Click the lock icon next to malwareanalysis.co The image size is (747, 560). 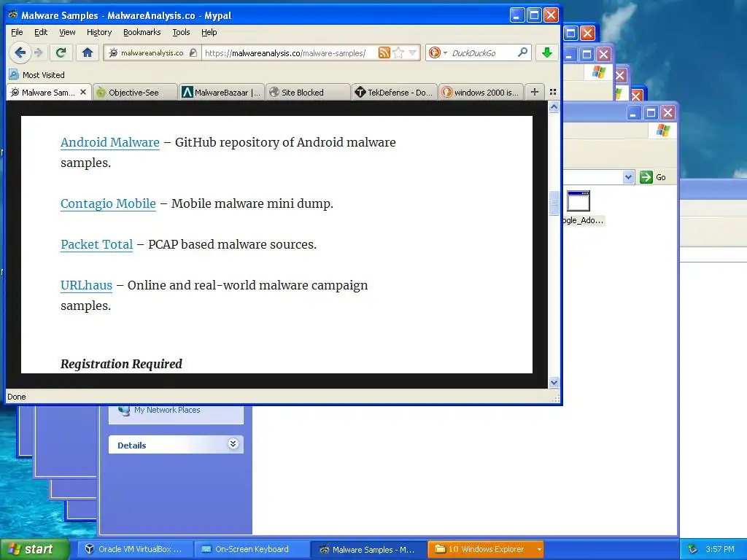point(193,52)
